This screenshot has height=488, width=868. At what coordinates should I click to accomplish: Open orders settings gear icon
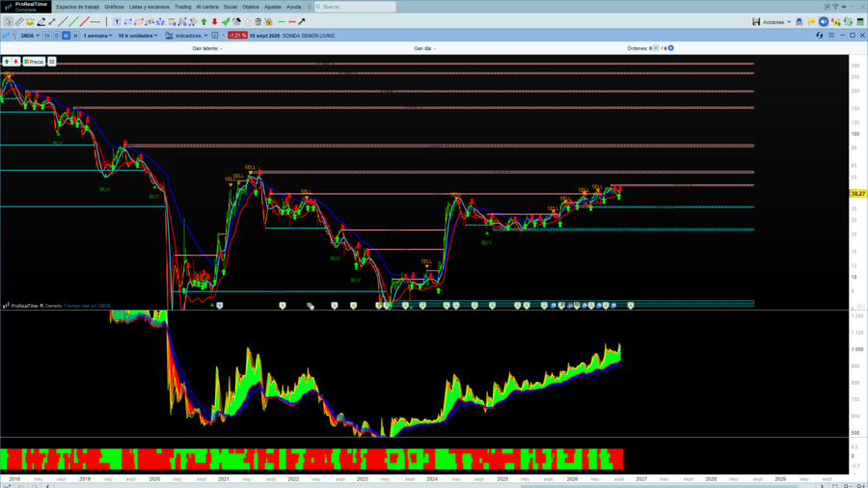[x=671, y=48]
